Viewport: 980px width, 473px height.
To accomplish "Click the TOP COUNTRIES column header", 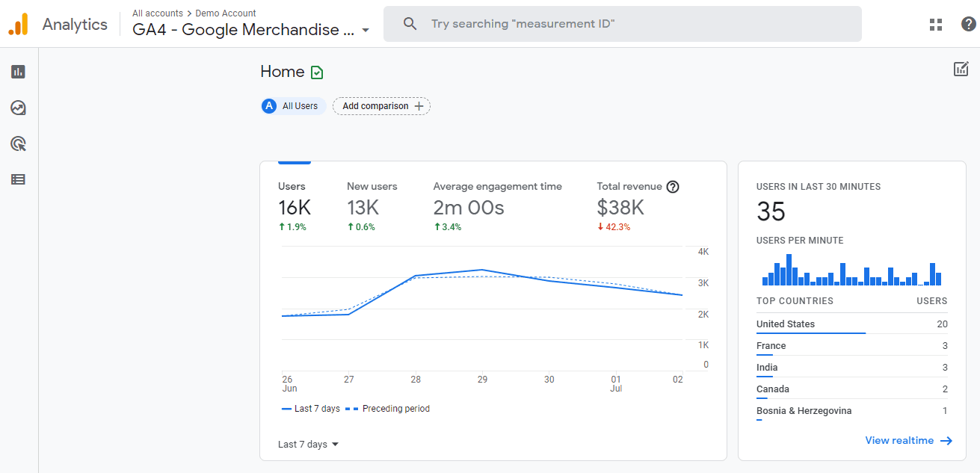I will coord(795,301).
